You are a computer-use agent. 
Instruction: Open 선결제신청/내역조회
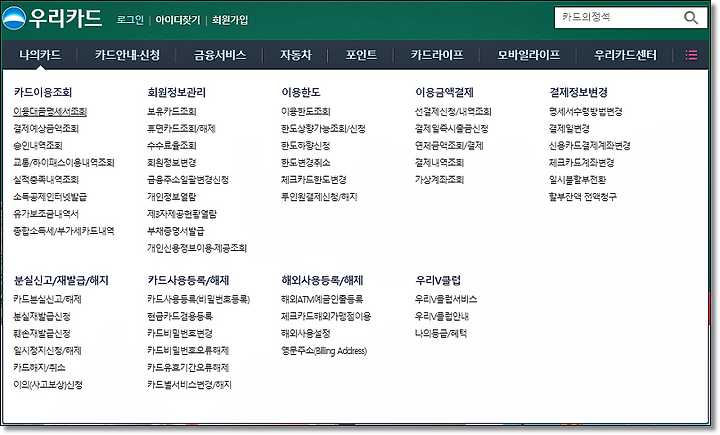453,112
